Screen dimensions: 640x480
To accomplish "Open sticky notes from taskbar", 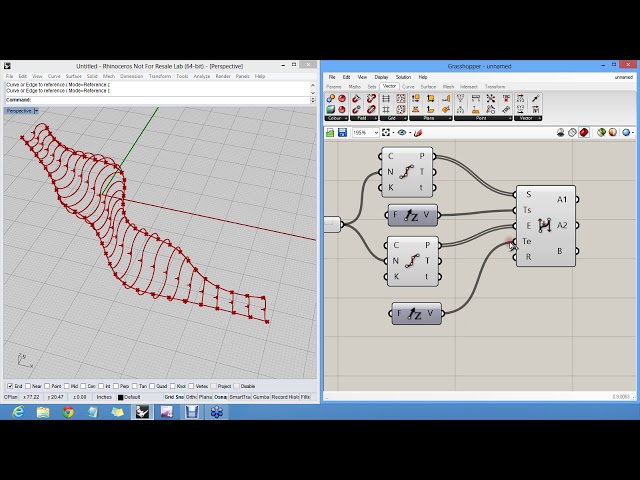I will point(118,412).
